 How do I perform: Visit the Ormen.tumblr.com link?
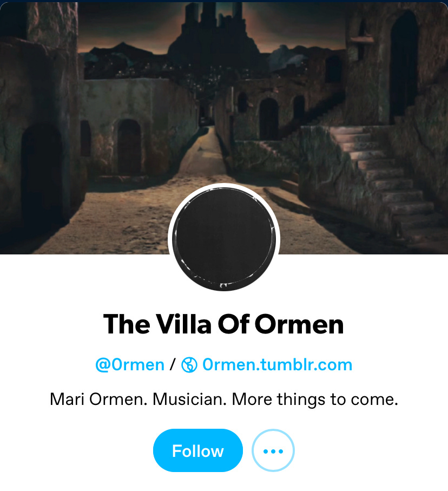277,365
